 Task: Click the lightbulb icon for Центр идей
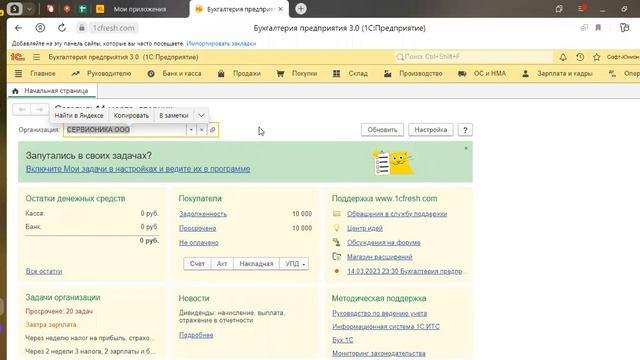(336, 228)
